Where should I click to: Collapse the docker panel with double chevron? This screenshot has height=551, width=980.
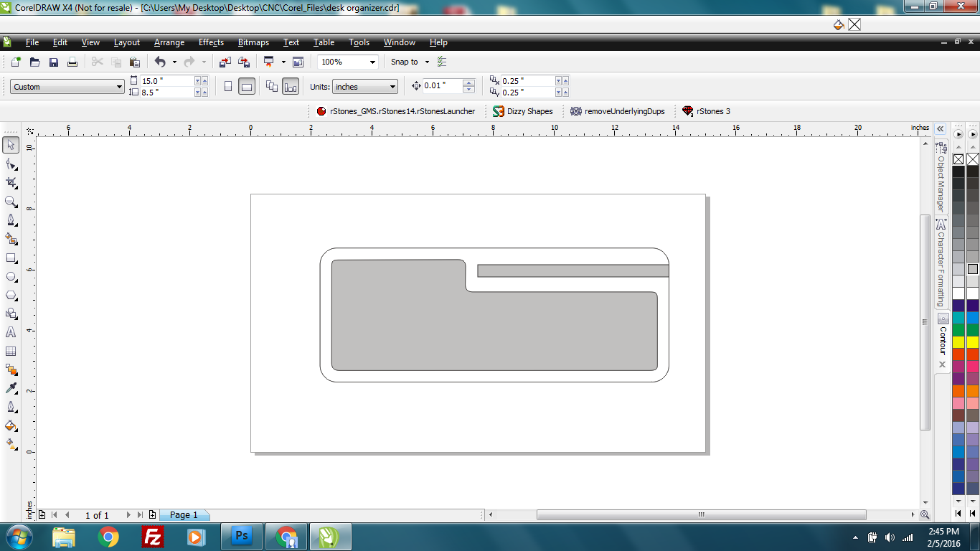click(940, 129)
